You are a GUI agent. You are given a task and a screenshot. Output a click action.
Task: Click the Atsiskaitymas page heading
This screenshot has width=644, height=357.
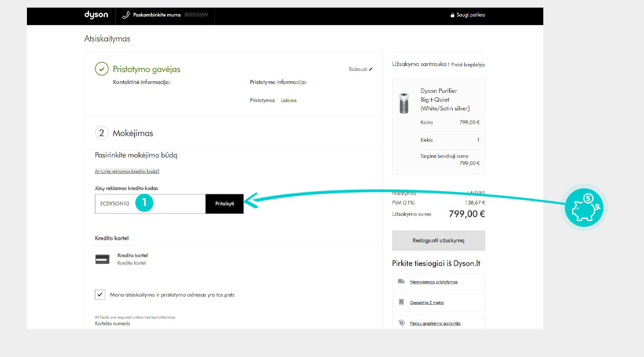(107, 39)
